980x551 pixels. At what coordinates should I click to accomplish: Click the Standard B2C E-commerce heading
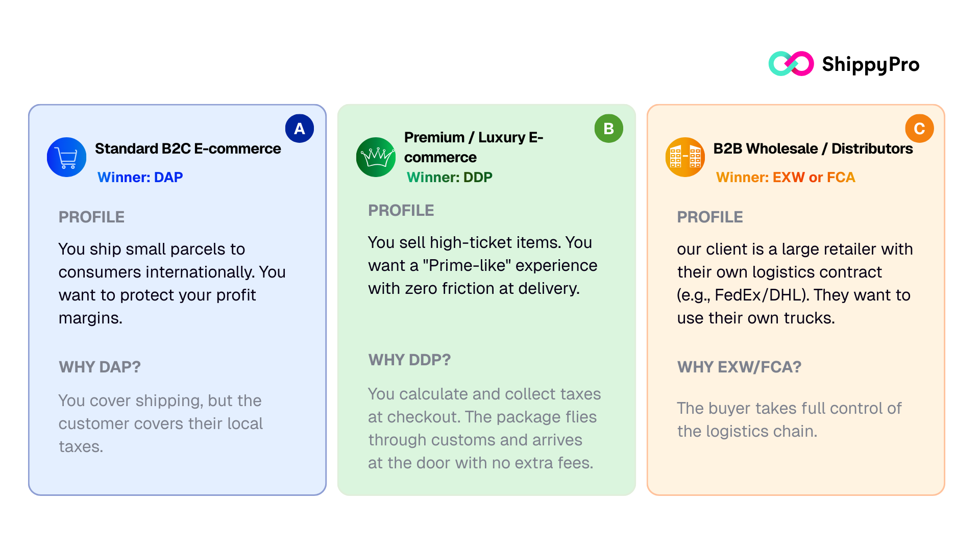188,148
